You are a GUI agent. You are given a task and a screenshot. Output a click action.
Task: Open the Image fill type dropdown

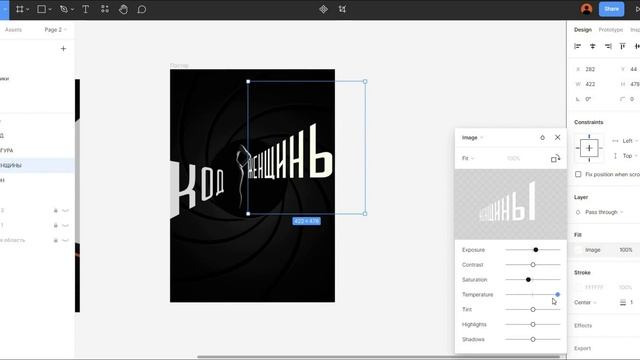click(472, 138)
